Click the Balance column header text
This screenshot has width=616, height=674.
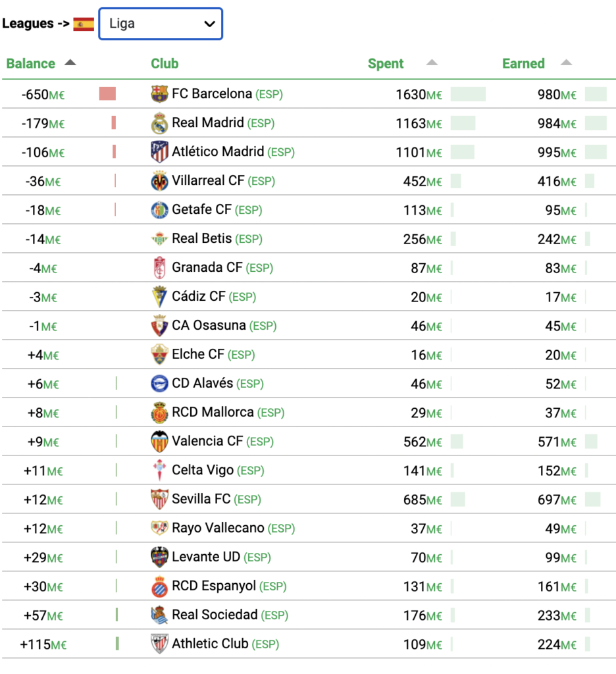pos(30,64)
